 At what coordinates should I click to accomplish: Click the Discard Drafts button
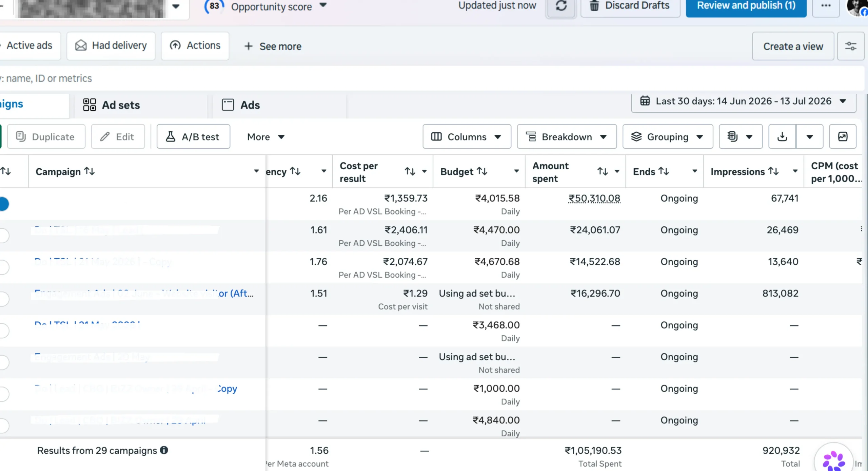tap(630, 6)
